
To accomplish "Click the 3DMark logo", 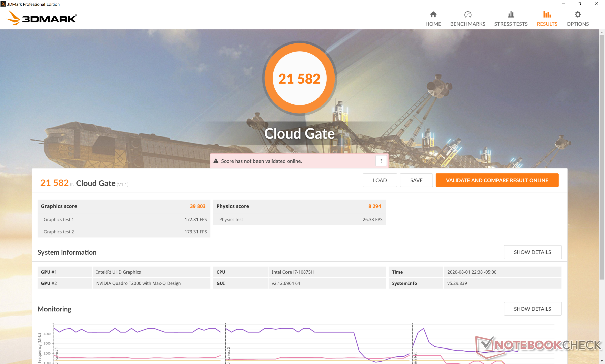I will click(x=42, y=18).
